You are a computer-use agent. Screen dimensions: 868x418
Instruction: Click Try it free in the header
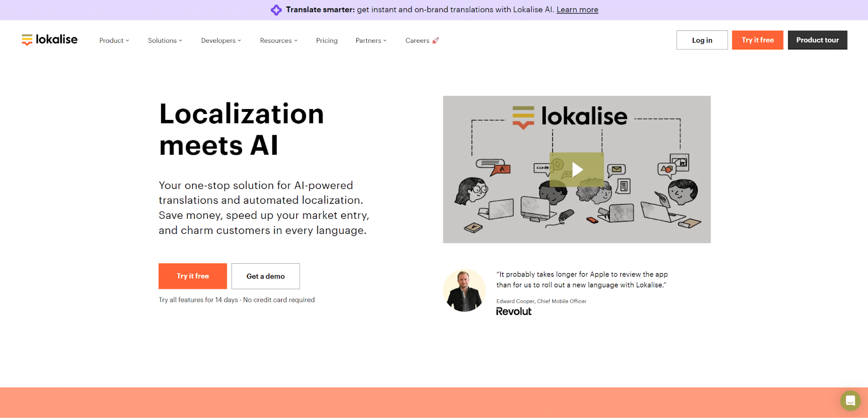[757, 40]
